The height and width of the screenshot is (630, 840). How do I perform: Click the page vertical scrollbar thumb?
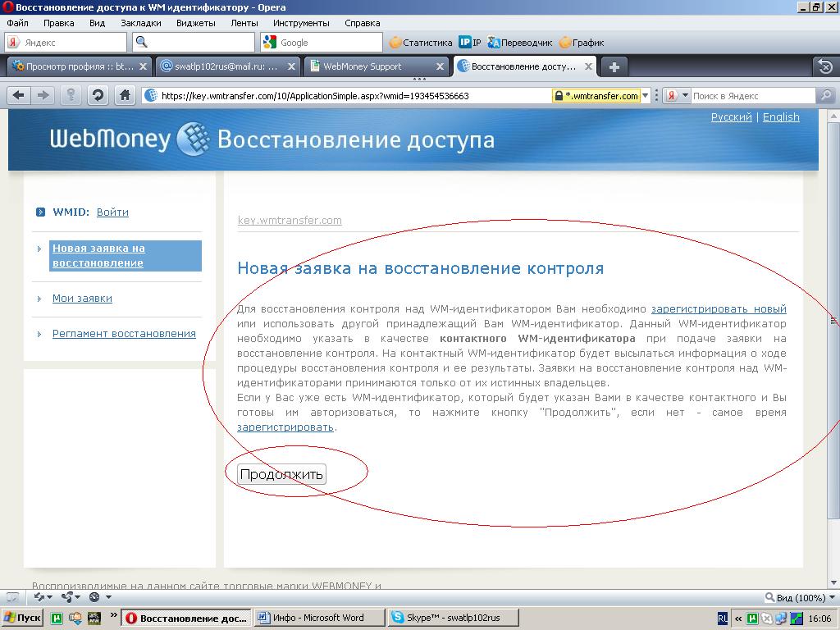coord(833,320)
